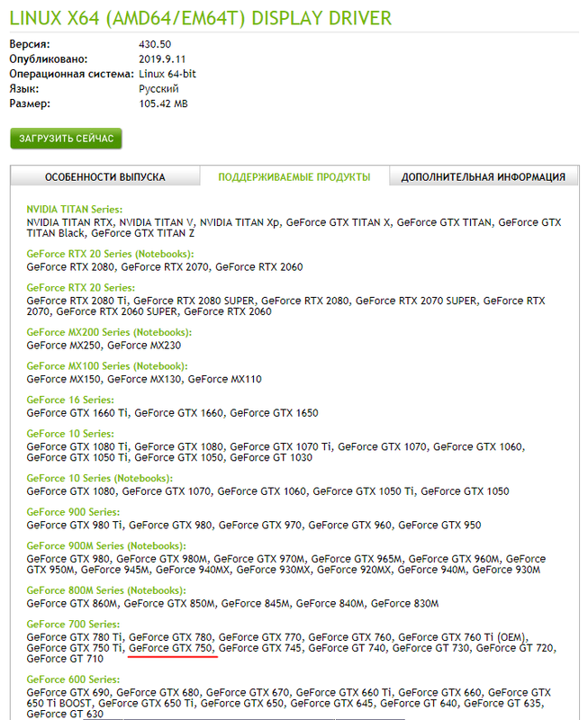Click the NVIDIA TITAN Series heading
The height and width of the screenshot is (720, 588).
coord(75,210)
